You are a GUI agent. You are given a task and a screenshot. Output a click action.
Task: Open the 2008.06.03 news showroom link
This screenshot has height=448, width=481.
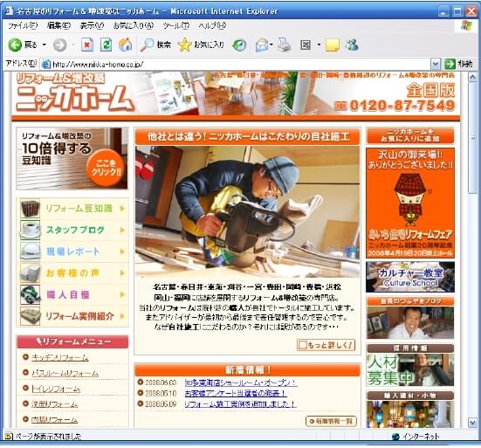click(x=241, y=383)
